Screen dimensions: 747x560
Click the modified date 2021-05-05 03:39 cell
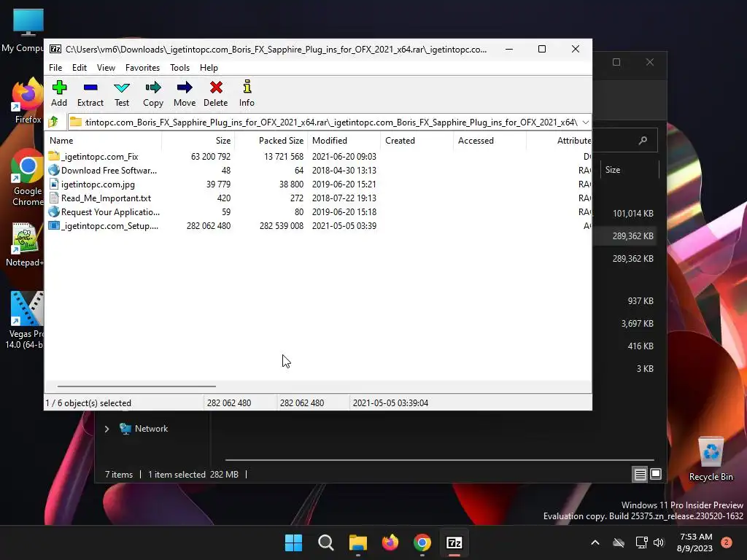click(x=344, y=226)
